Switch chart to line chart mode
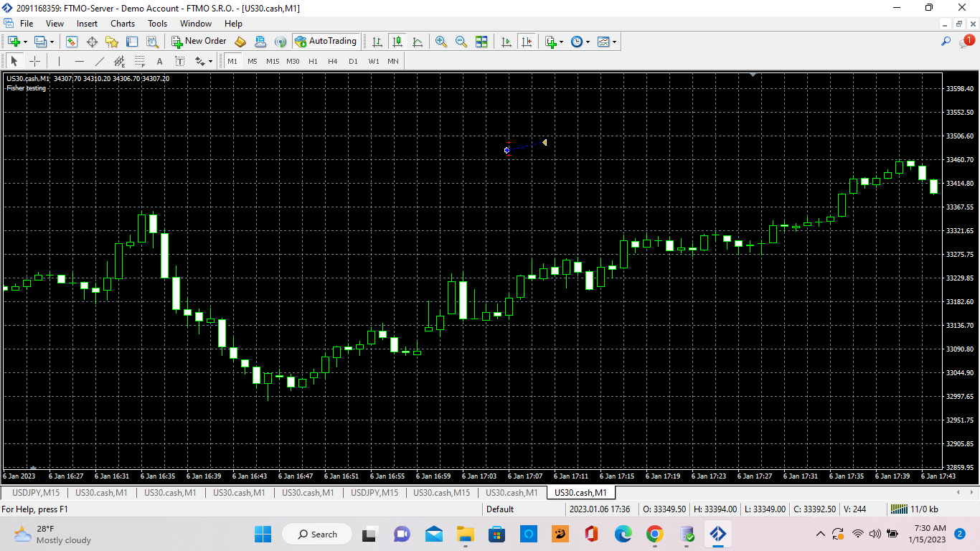The height and width of the screenshot is (551, 980). (417, 42)
